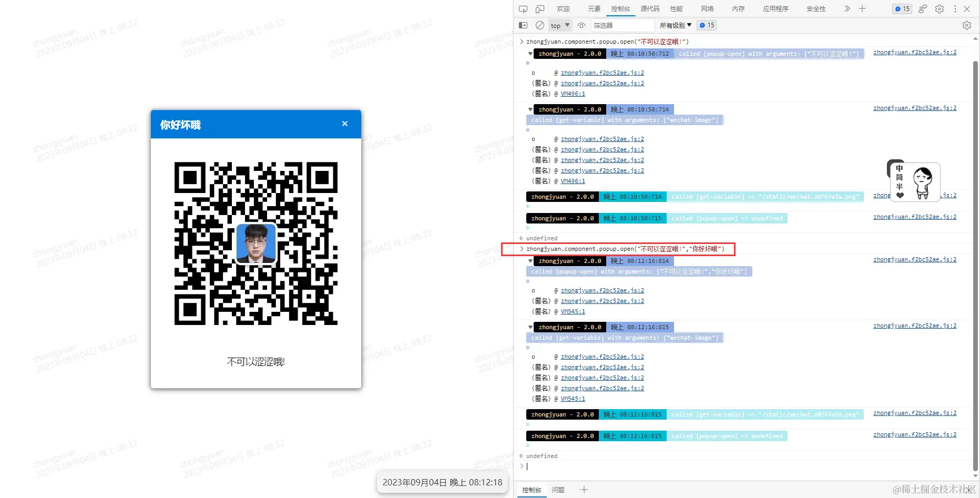Screen dimensions: 980x498
Task: Click the QR code image in popup
Action: click(x=256, y=243)
